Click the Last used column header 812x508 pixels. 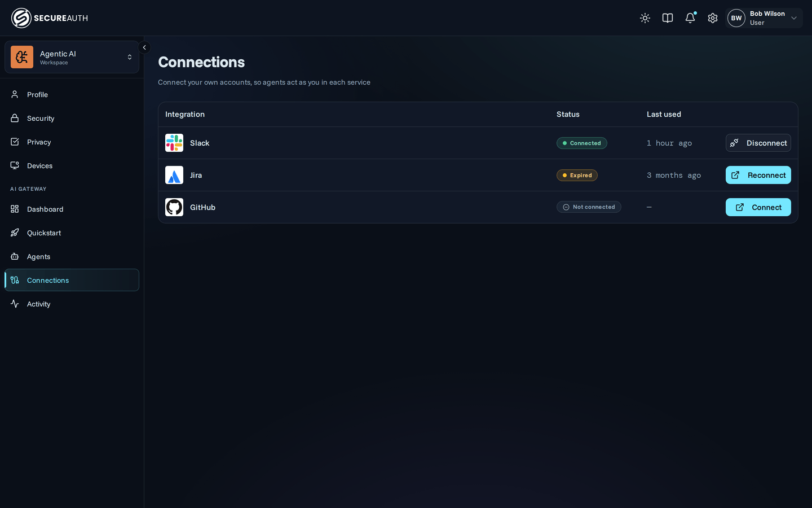664,114
